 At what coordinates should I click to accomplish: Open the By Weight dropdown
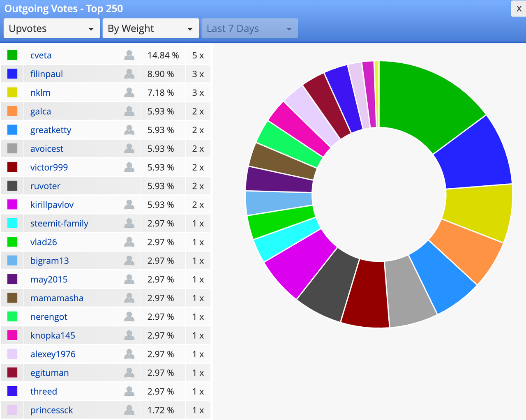[x=151, y=28]
